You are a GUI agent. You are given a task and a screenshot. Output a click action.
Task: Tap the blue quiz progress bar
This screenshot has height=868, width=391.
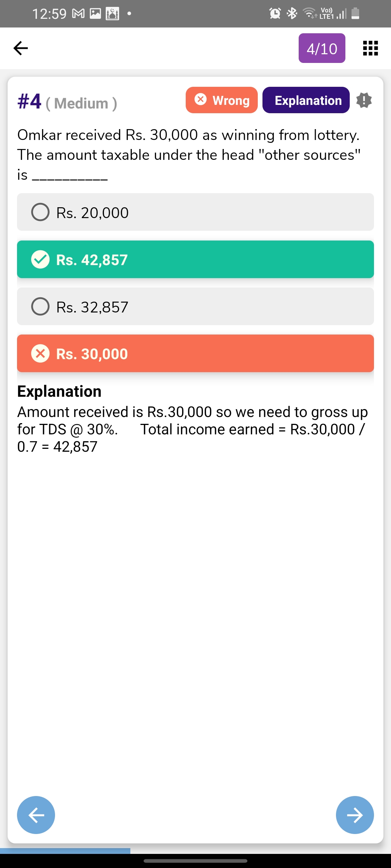(x=65, y=851)
